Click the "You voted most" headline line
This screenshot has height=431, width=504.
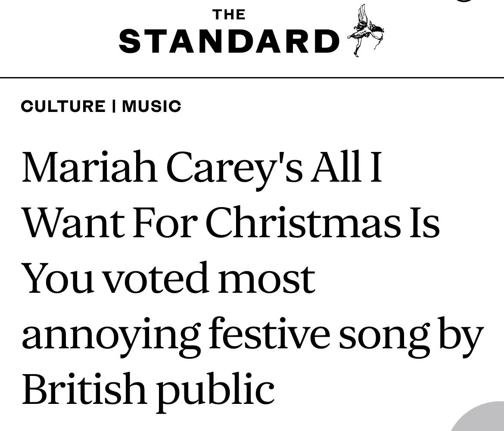tap(168, 278)
